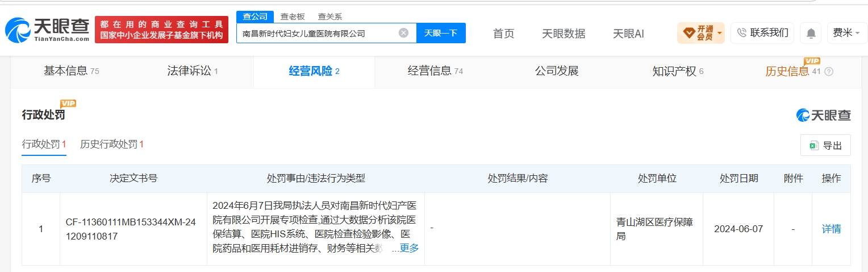Click the help question mark beside 历史信息
The image size is (868, 272).
click(829, 72)
